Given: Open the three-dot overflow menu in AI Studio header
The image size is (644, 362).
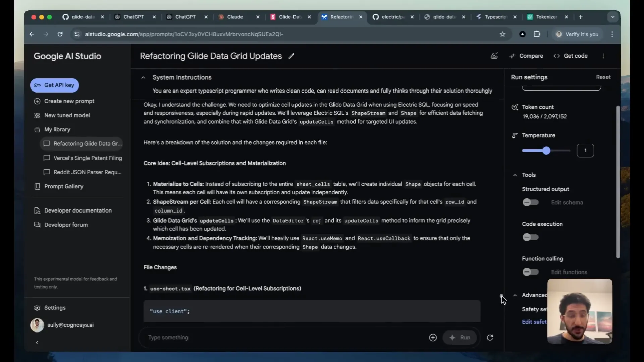Looking at the screenshot, I should point(603,56).
